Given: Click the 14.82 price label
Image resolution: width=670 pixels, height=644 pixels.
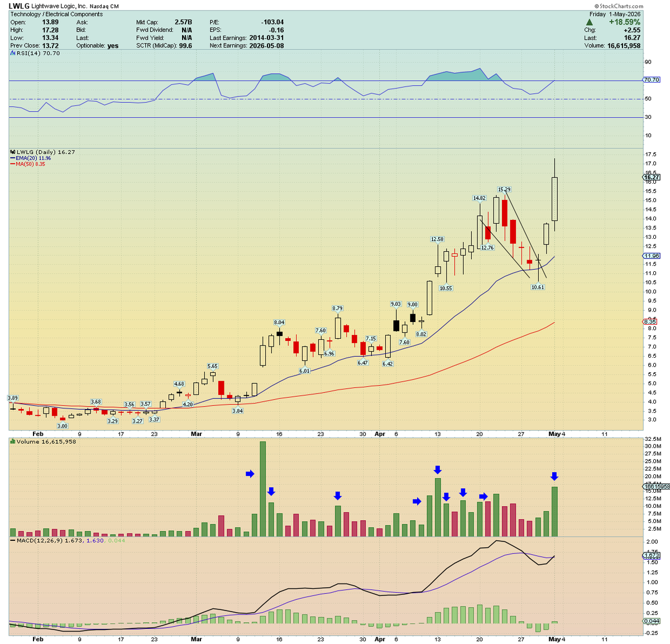Looking at the screenshot, I should click(x=480, y=198).
